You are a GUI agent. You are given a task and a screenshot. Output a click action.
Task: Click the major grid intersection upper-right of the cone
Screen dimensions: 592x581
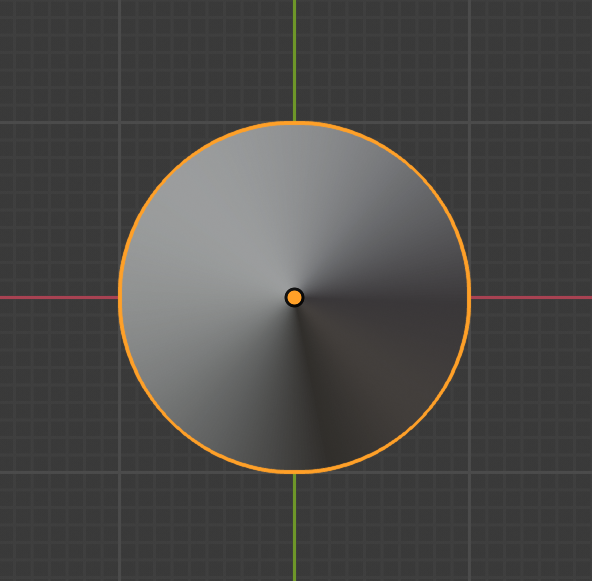(x=469, y=123)
